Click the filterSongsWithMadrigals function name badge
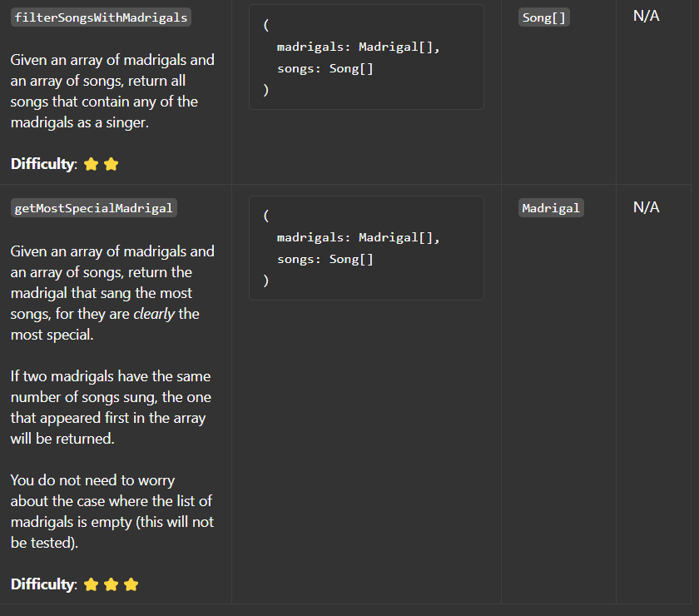Image resolution: width=699 pixels, height=616 pixels. tap(101, 16)
